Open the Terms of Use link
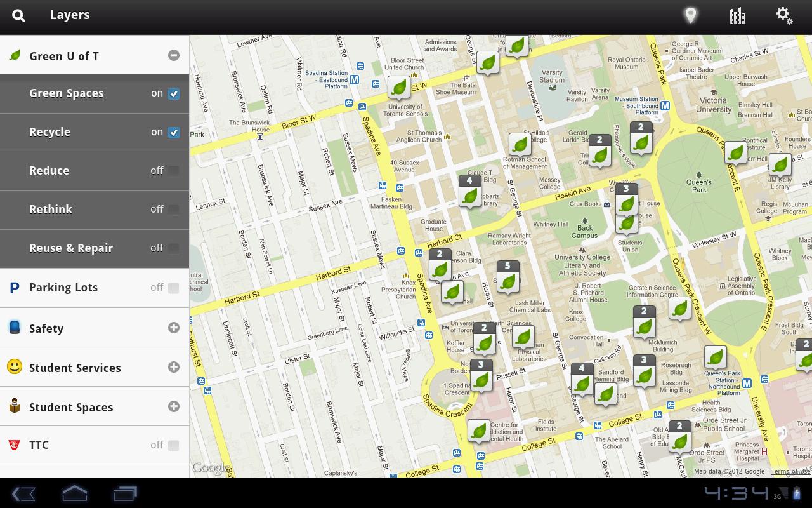Screen dimensions: 812x508 pyautogui.click(x=790, y=471)
